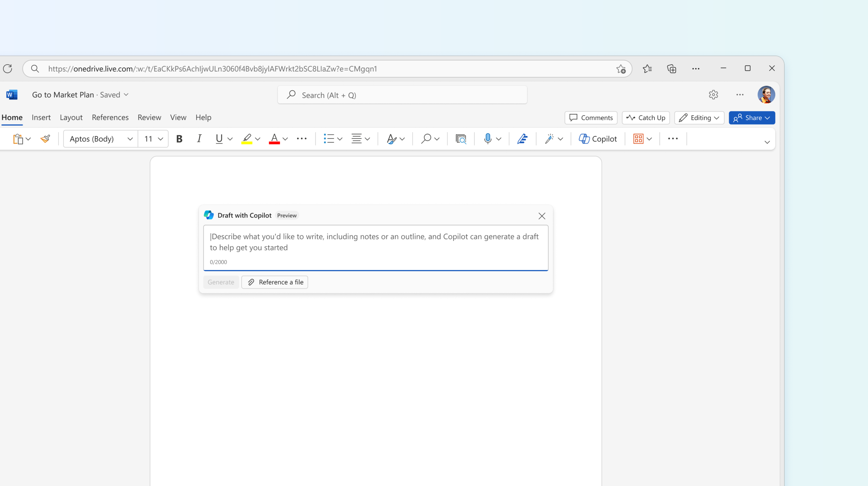Open the Copilot panel

[x=597, y=139]
